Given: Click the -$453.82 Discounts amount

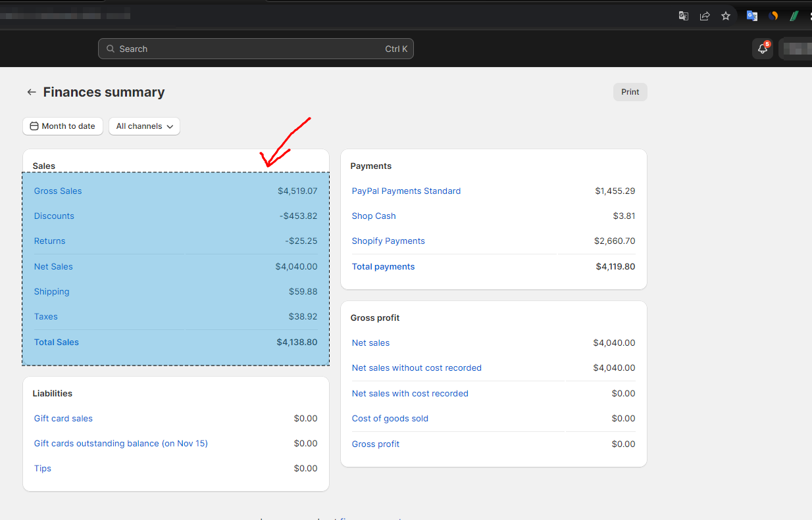Looking at the screenshot, I should click(x=299, y=216).
